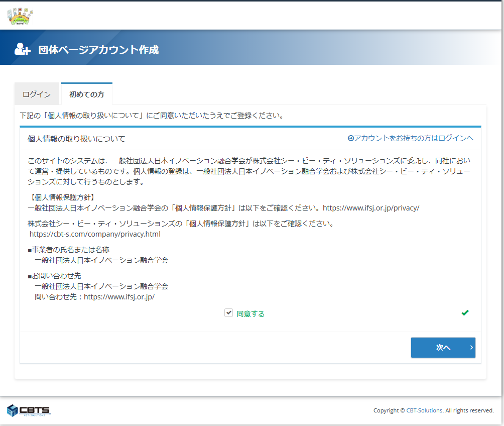This screenshot has width=504, height=426.
Task: Click the add-user icon in the header
Action: (23, 49)
